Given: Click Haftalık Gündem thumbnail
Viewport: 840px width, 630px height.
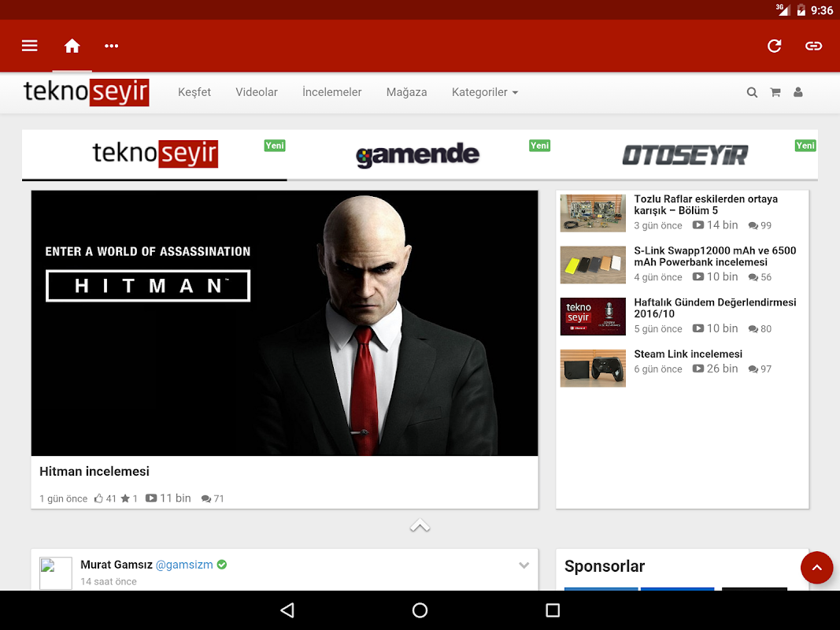Looking at the screenshot, I should coord(593,317).
